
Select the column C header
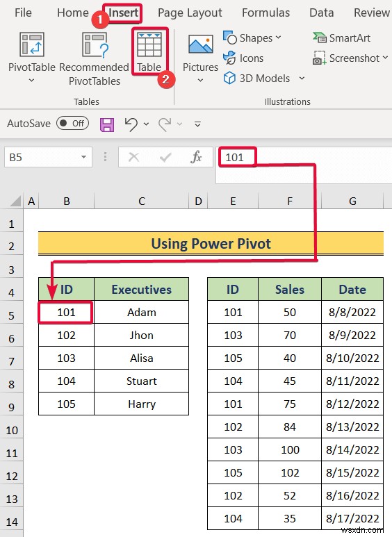coord(142,201)
